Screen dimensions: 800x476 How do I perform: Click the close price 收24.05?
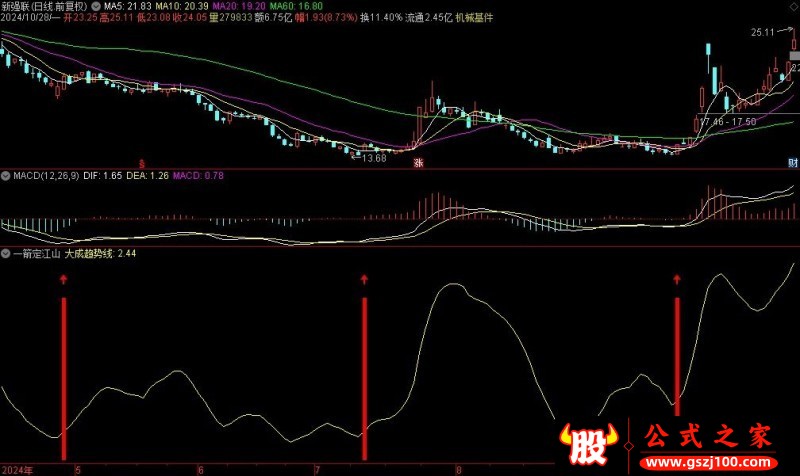pos(190,18)
